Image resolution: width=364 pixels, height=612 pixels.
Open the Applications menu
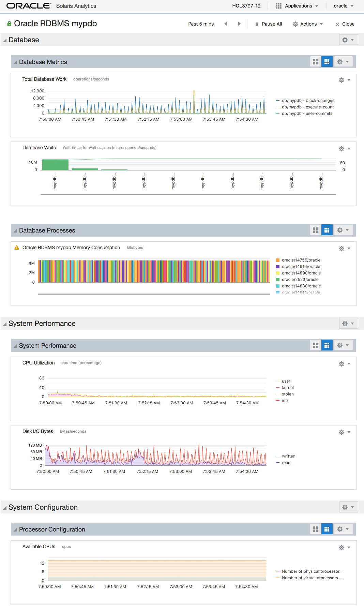[297, 6]
